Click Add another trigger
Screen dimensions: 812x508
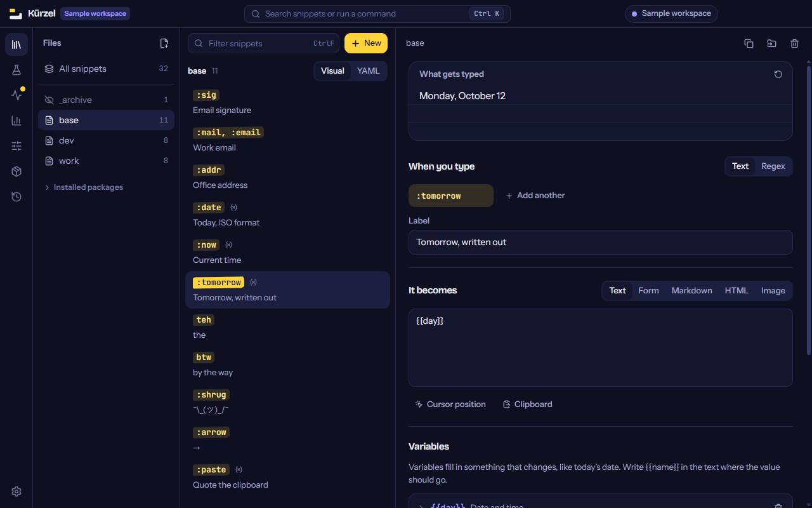pyautogui.click(x=535, y=196)
